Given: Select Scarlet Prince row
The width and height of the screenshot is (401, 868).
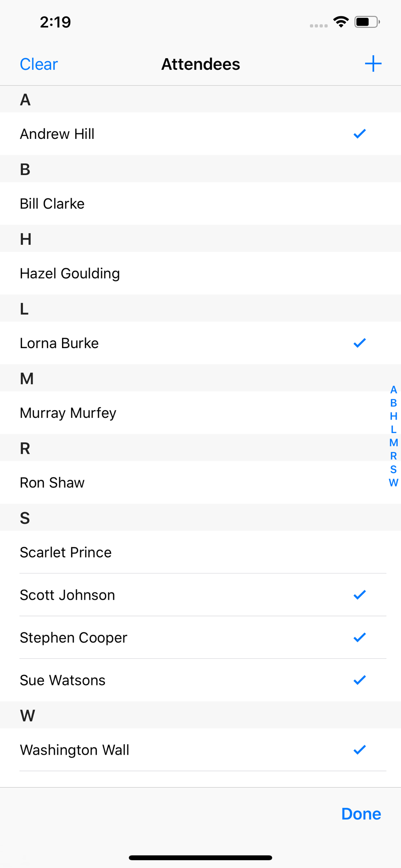Looking at the screenshot, I should click(x=200, y=552).
